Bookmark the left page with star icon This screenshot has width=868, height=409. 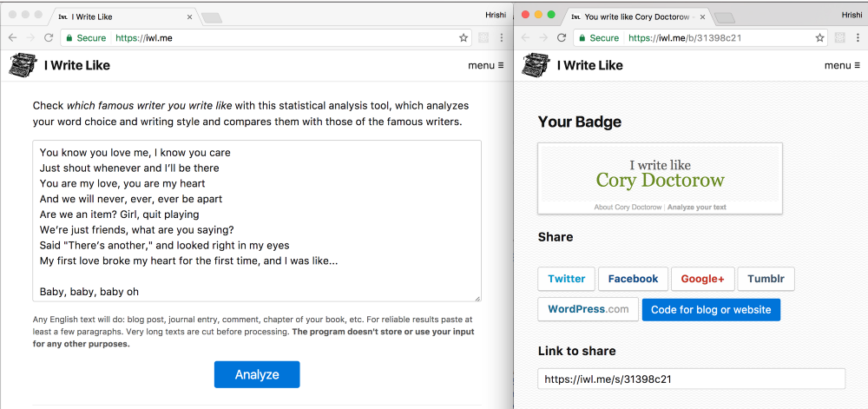(x=464, y=38)
